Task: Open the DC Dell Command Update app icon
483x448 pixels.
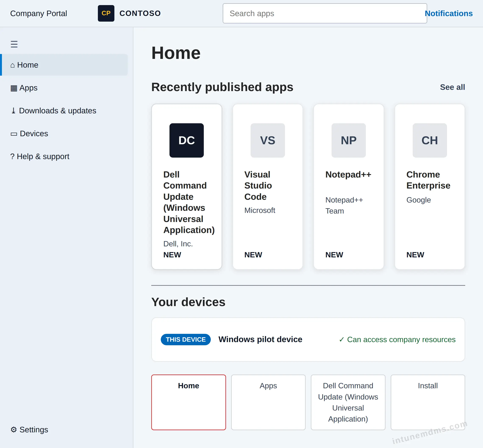Action: 186,140
